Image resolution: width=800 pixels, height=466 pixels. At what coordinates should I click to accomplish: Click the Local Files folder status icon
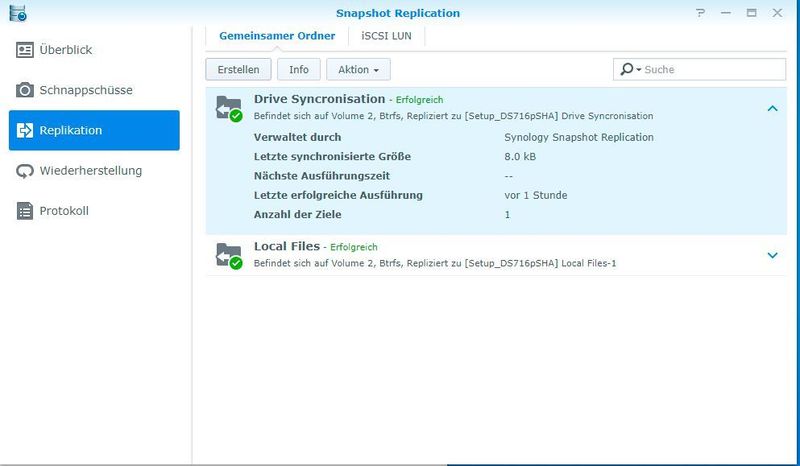click(x=229, y=255)
